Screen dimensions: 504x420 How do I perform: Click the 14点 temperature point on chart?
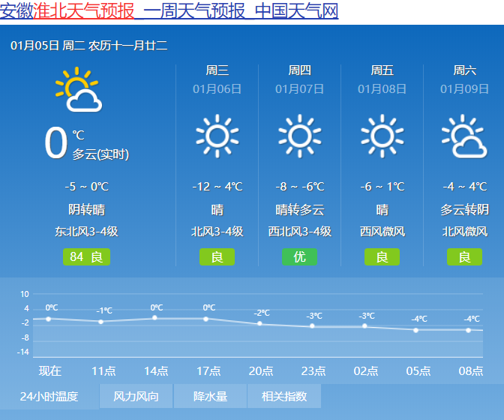(x=155, y=318)
